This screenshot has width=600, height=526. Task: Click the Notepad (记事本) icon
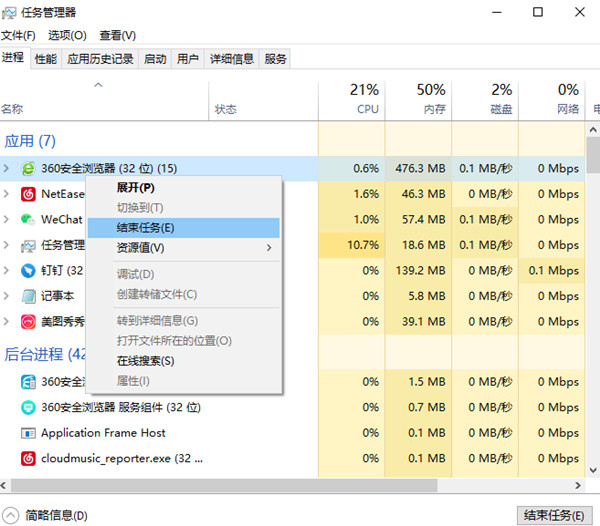tap(28, 296)
